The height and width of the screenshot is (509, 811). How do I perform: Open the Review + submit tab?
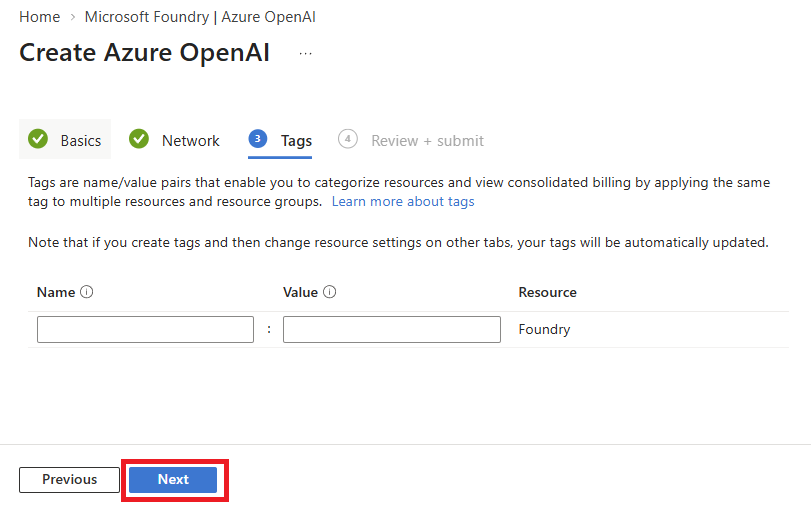coord(411,140)
